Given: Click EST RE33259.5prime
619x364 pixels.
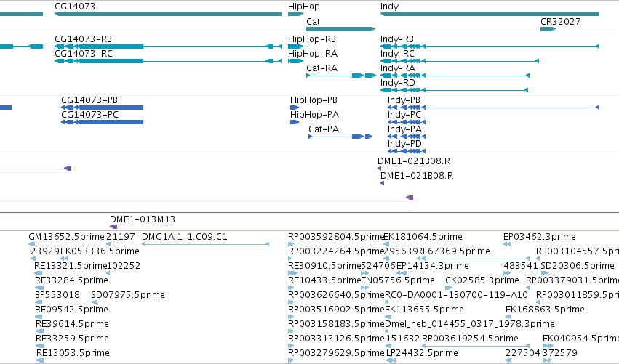Looking at the screenshot, I should coord(72,339).
